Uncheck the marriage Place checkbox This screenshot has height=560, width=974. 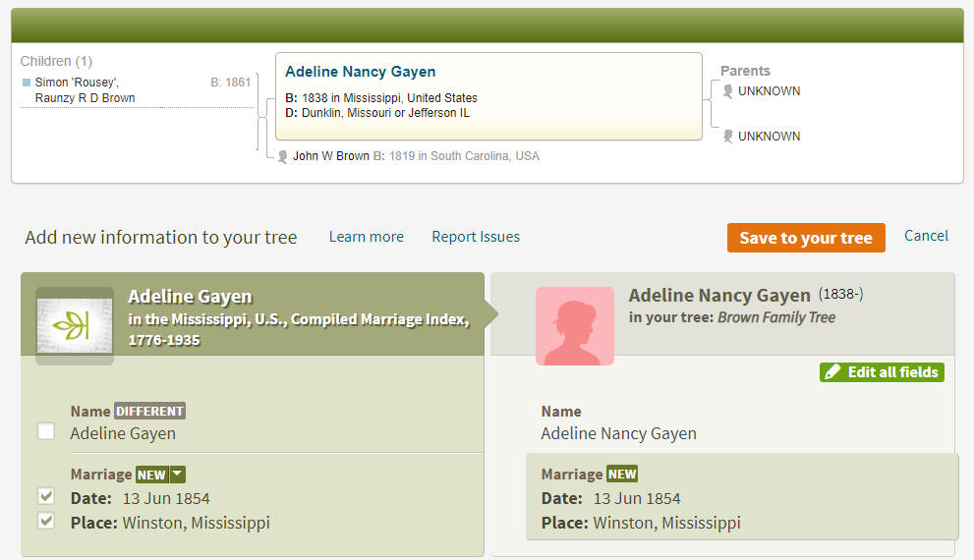tap(46, 521)
